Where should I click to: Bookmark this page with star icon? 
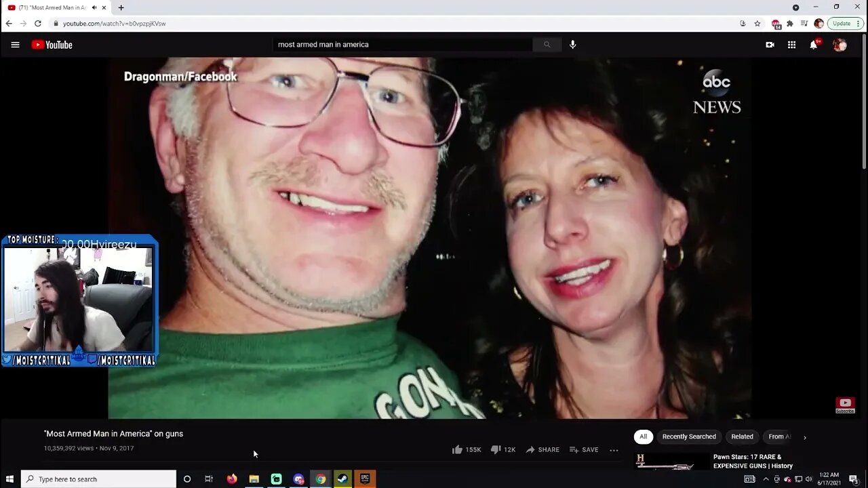(x=757, y=23)
